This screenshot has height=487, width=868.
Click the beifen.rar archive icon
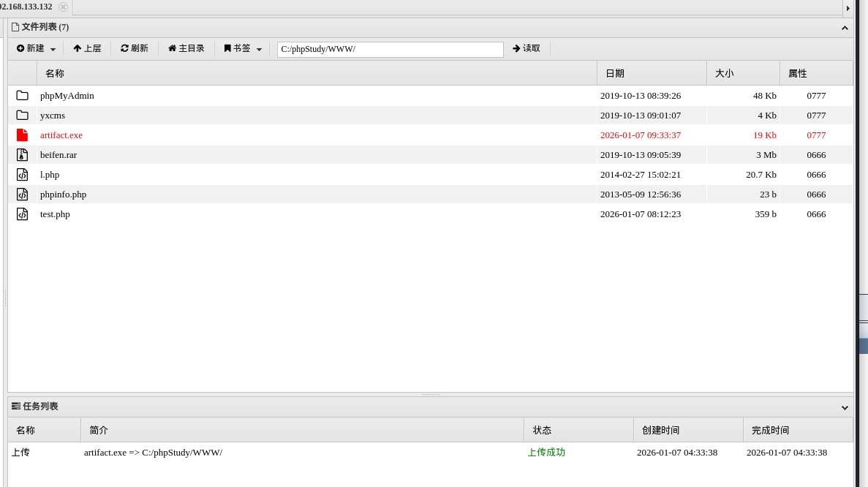[x=22, y=155]
